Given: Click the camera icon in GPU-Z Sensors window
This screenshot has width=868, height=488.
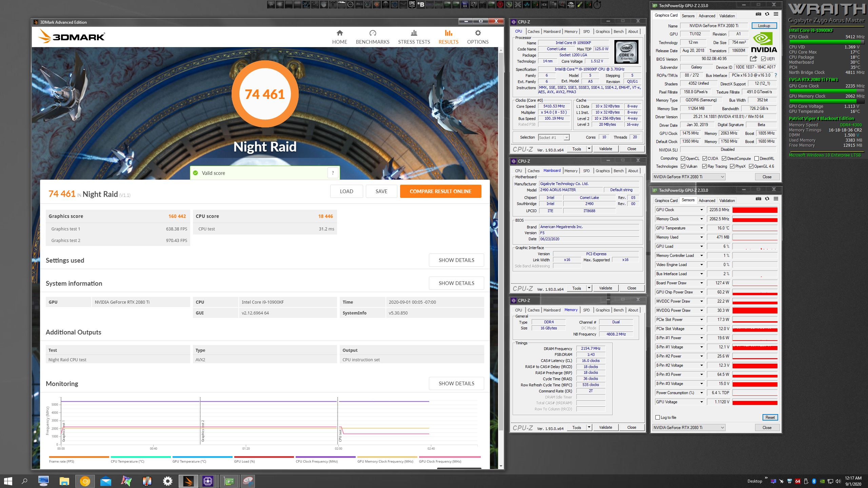Looking at the screenshot, I should pyautogui.click(x=758, y=199).
